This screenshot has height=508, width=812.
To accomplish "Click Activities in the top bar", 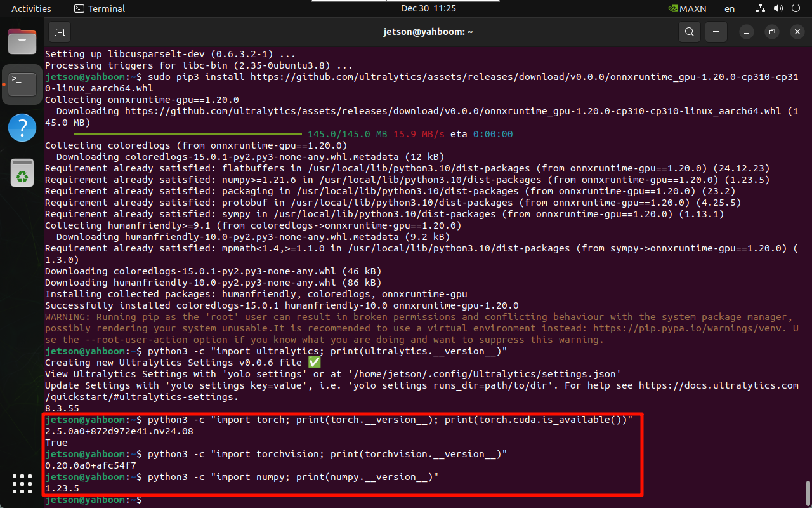I will coord(30,8).
